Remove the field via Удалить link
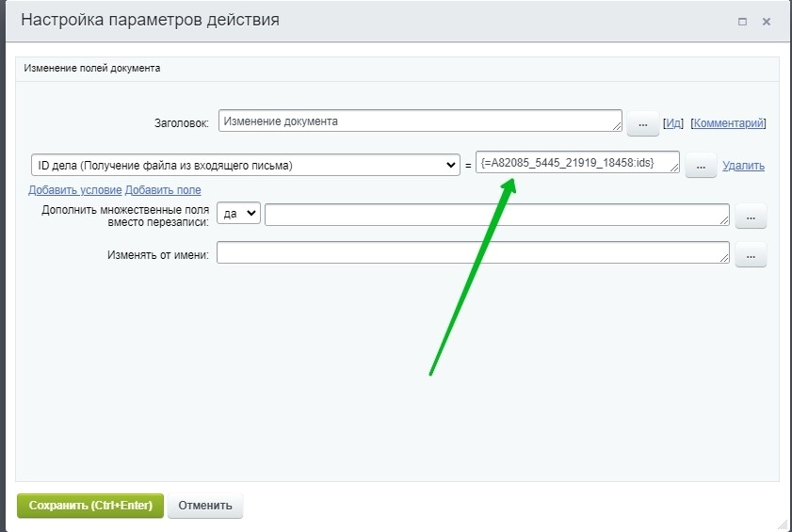This screenshot has width=792, height=532. (743, 166)
